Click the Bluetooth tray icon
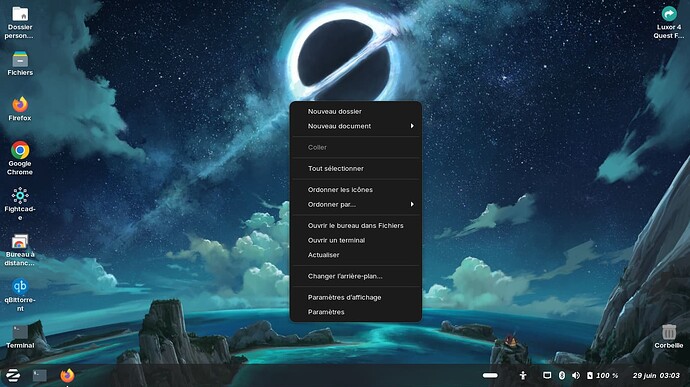690x387 pixels. pos(562,376)
